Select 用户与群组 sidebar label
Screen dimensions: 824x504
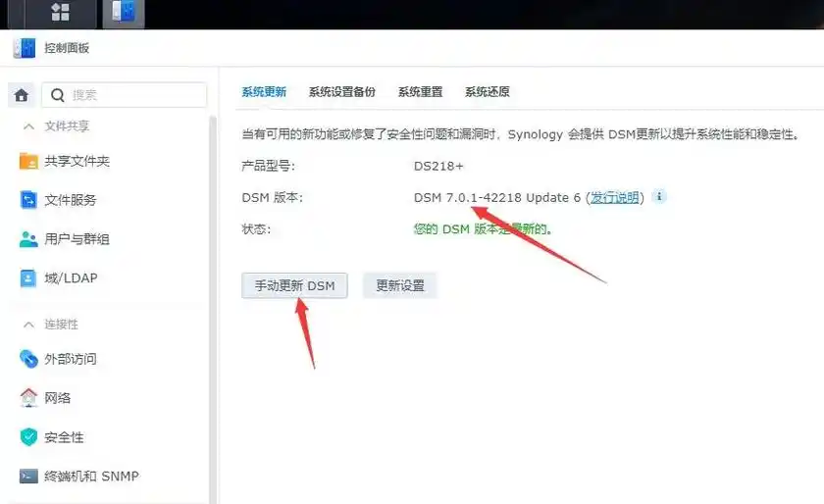pyautogui.click(x=77, y=239)
